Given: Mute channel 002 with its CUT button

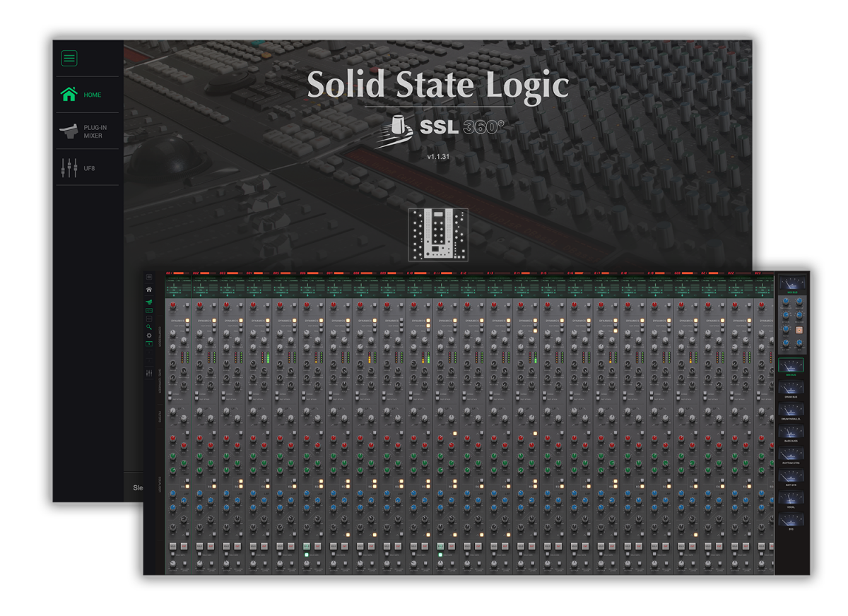Looking at the screenshot, I should (x=210, y=547).
